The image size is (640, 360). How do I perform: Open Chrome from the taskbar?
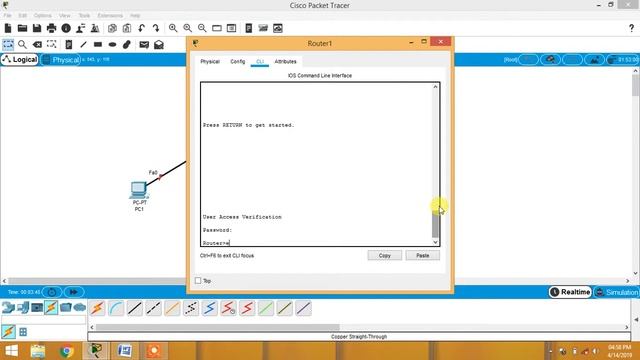click(x=67, y=351)
